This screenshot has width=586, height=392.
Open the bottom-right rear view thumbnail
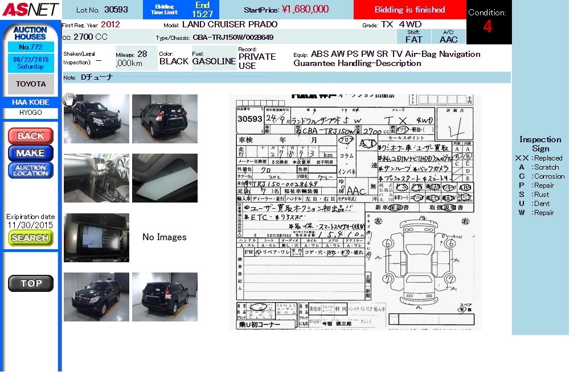click(x=165, y=296)
